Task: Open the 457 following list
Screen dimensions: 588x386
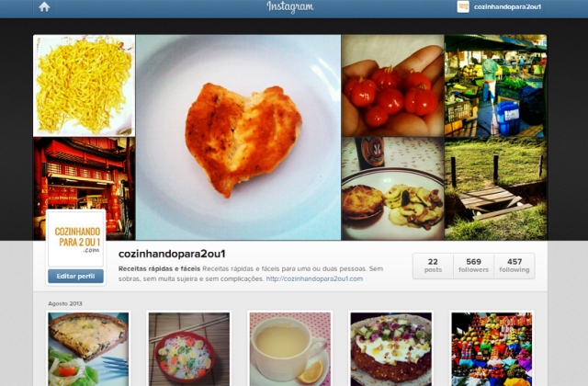Action: (514, 266)
